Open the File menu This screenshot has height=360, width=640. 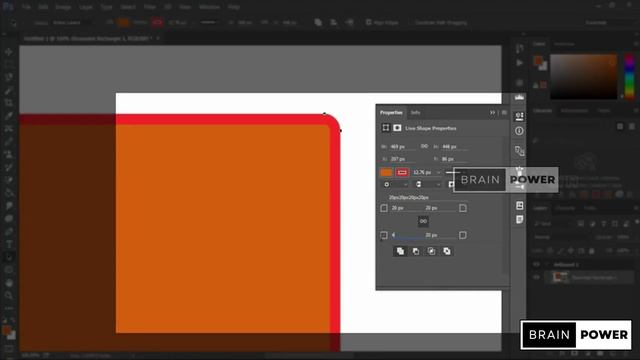coord(26,7)
